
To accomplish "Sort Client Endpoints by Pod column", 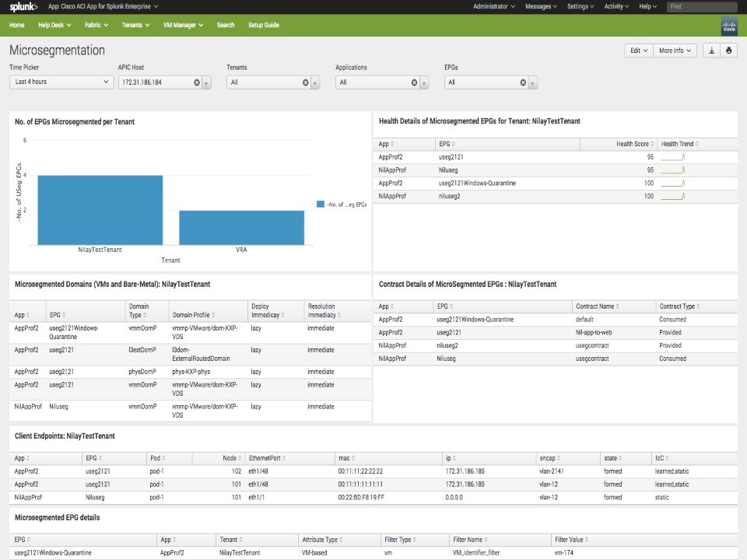I will (158, 458).
